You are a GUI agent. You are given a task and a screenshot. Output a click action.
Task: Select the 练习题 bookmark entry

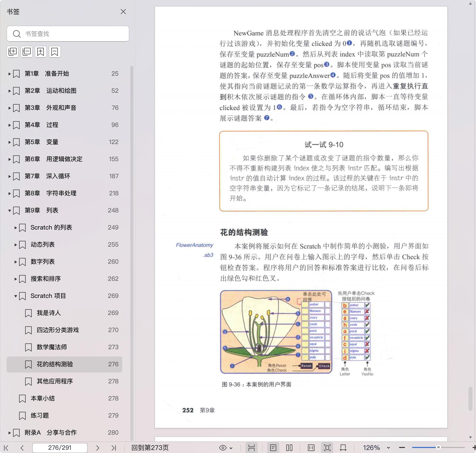40,416
